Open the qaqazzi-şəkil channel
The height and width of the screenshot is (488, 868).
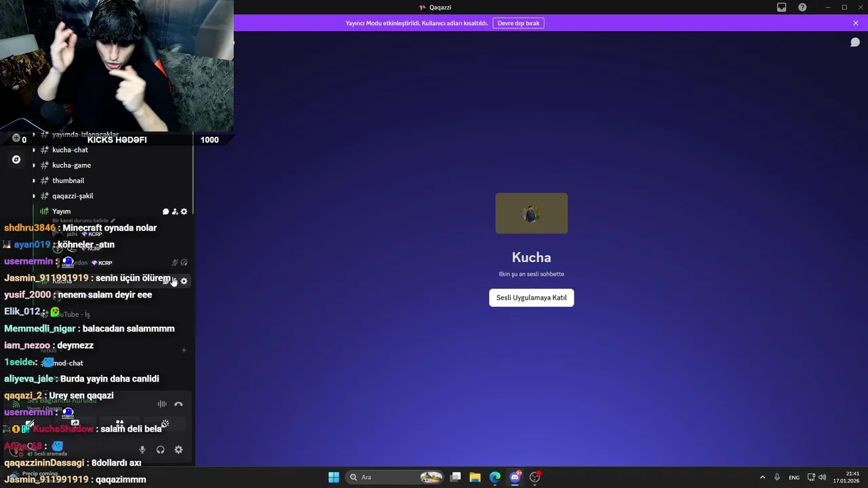[73, 196]
